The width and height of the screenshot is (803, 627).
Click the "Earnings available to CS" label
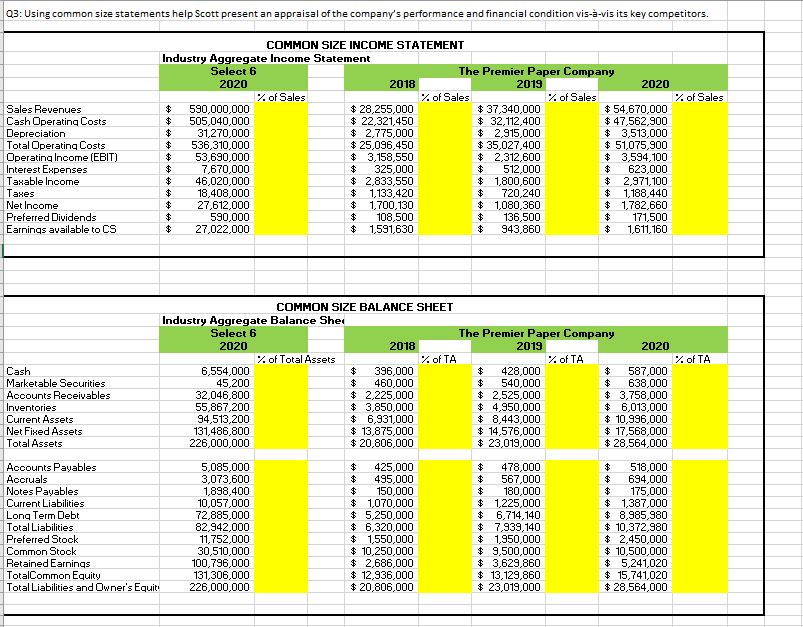[x=60, y=229]
